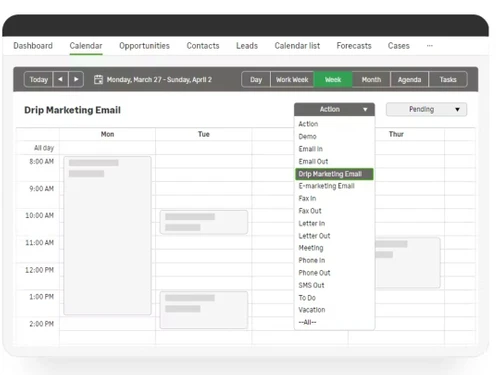Switch to Day view
This screenshot has height=375, width=500.
[256, 79]
